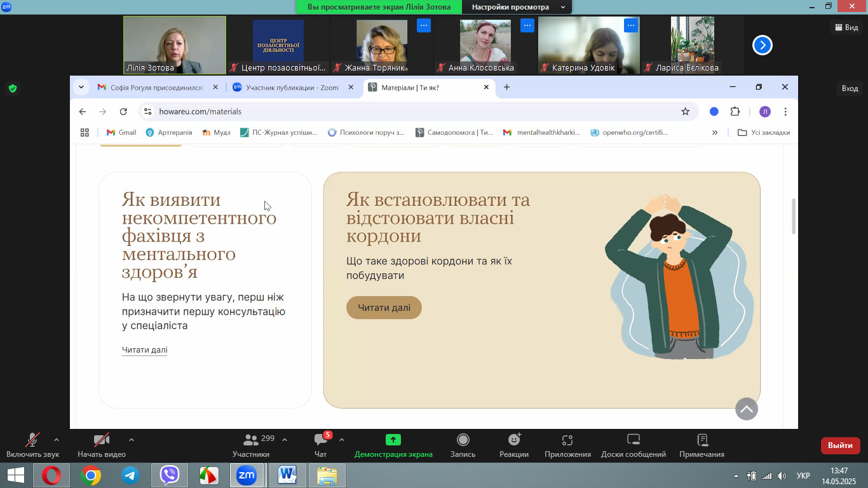Screen dimensions: 868x488
Task: Click the browser forward arrow
Action: pos(103,111)
